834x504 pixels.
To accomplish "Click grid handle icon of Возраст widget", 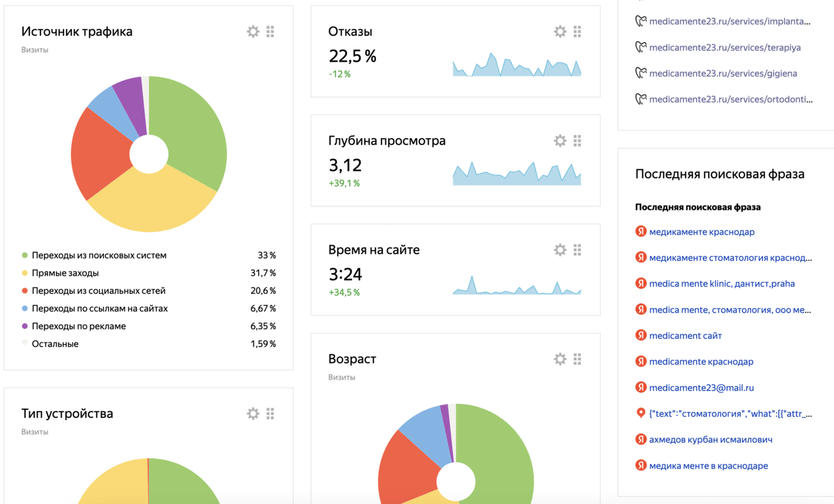I will (578, 359).
